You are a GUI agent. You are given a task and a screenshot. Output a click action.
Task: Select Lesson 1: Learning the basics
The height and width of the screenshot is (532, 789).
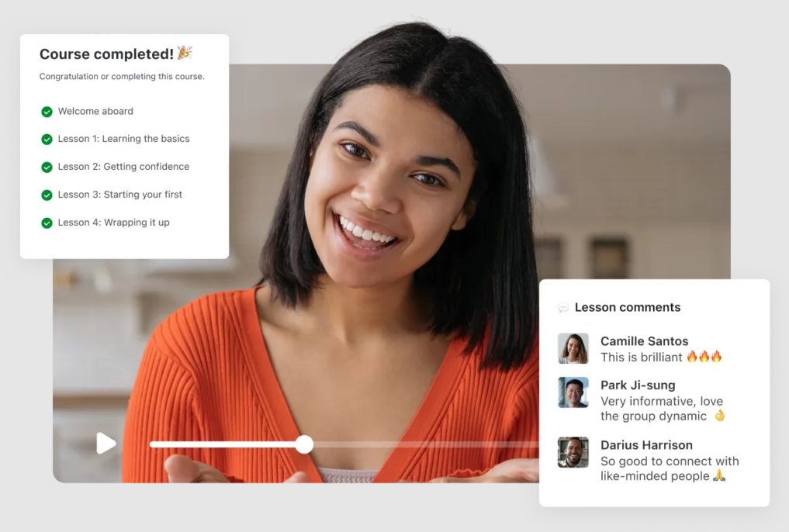pyautogui.click(x=123, y=139)
